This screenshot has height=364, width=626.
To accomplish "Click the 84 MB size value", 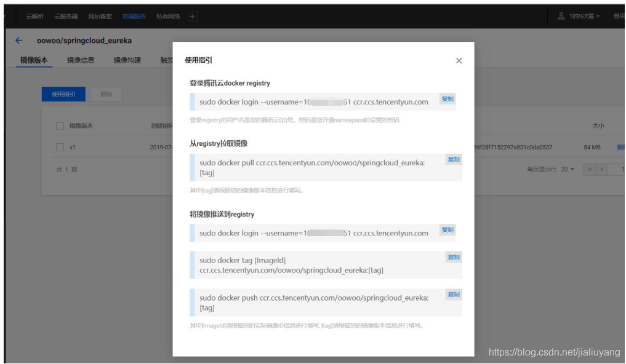I will point(592,148).
